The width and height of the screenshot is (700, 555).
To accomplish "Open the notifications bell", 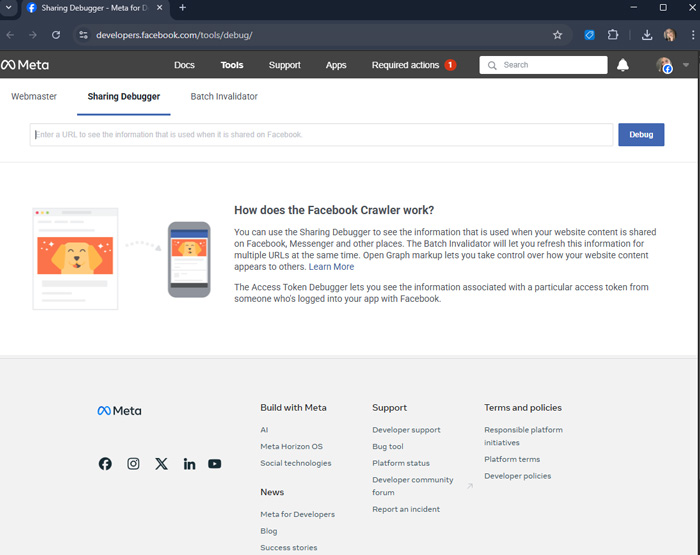I will click(x=623, y=65).
